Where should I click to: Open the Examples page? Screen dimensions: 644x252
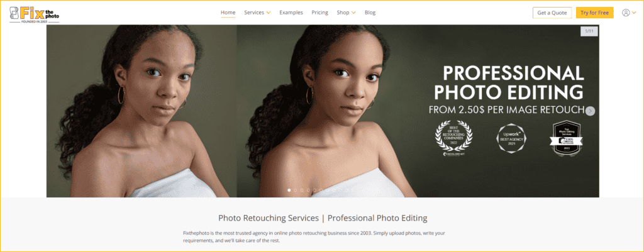click(x=291, y=13)
